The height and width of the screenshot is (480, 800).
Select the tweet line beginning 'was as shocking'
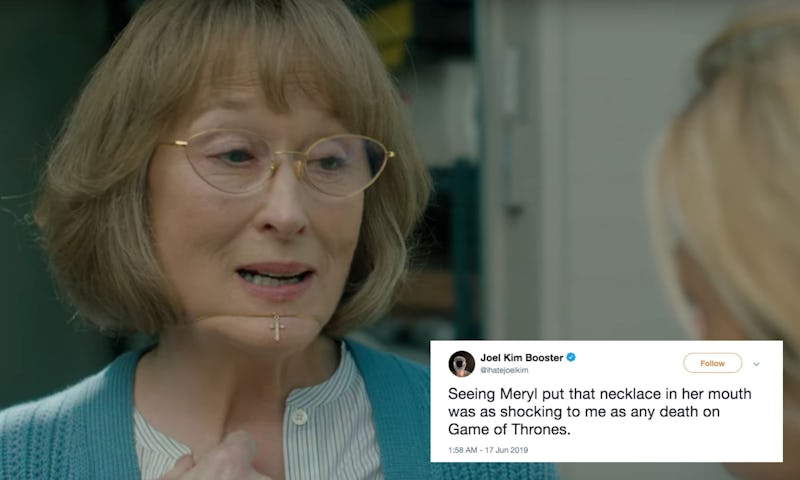coord(584,412)
